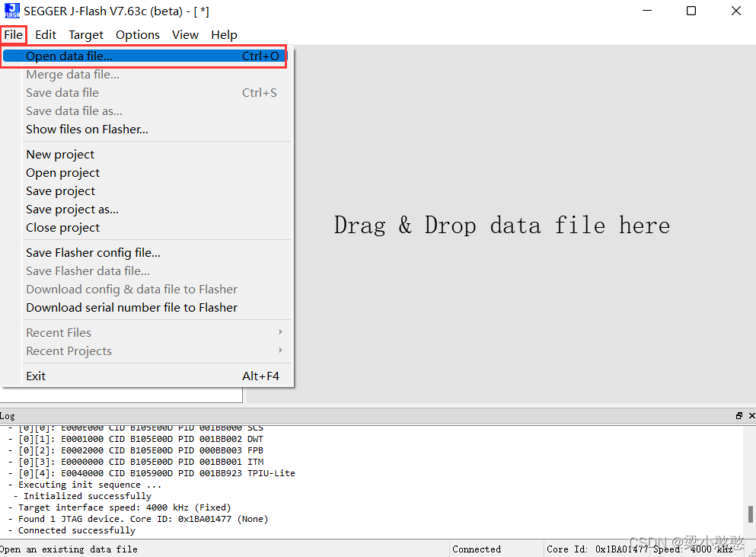
Task: Close the Log panel
Action: [751, 415]
